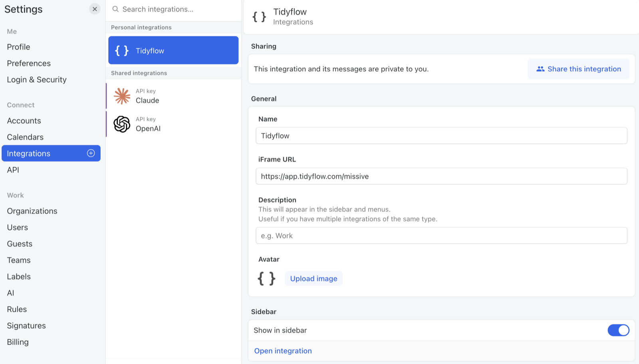Close the Settings panel with X icon
This screenshot has height=364, width=639.
[95, 9]
